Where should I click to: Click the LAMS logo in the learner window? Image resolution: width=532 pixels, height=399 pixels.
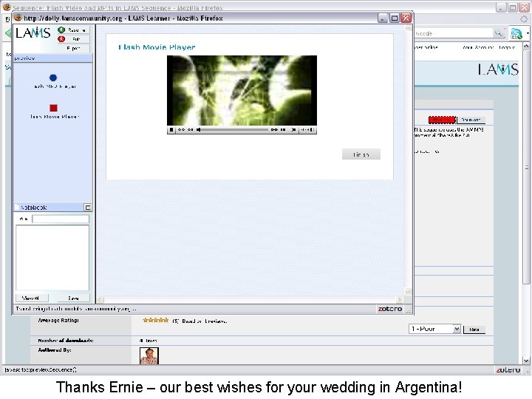(33, 33)
